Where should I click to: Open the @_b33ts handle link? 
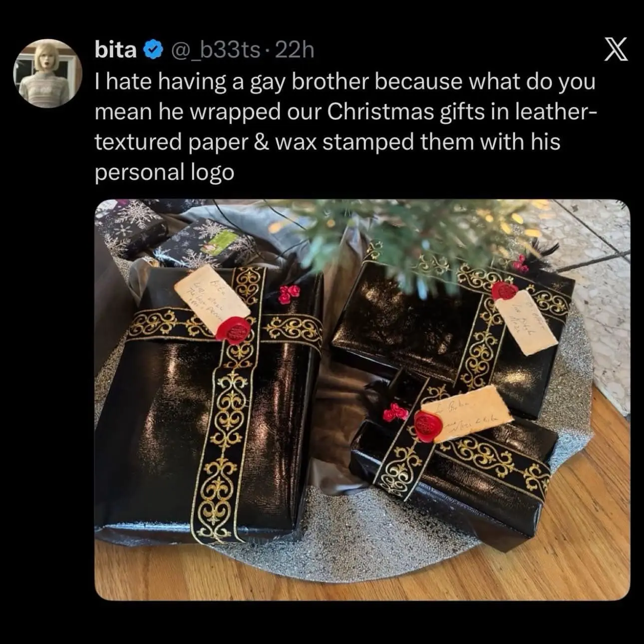(216, 50)
